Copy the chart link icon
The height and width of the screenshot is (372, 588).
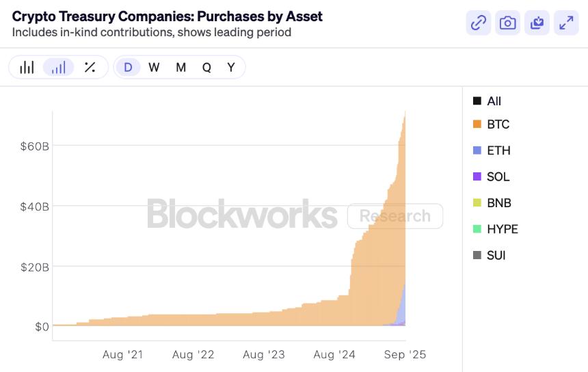pos(479,23)
